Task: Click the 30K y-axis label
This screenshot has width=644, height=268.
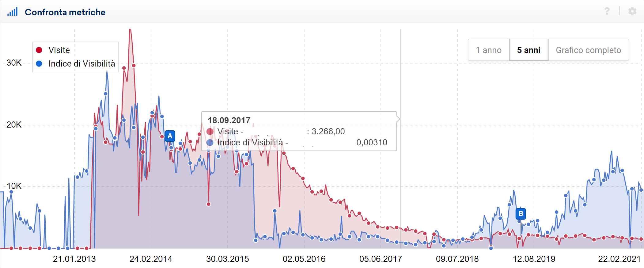Action: pos(14,63)
